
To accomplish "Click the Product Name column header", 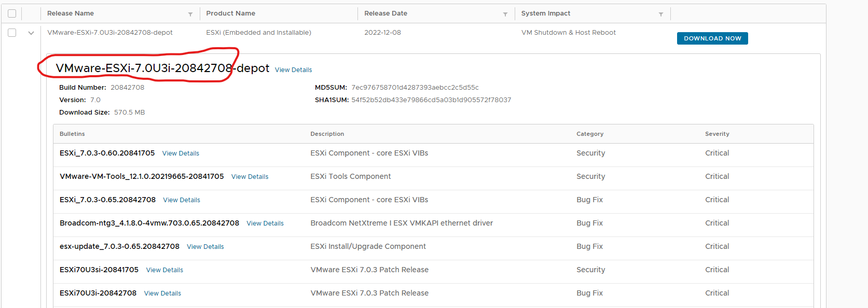I will (230, 13).
